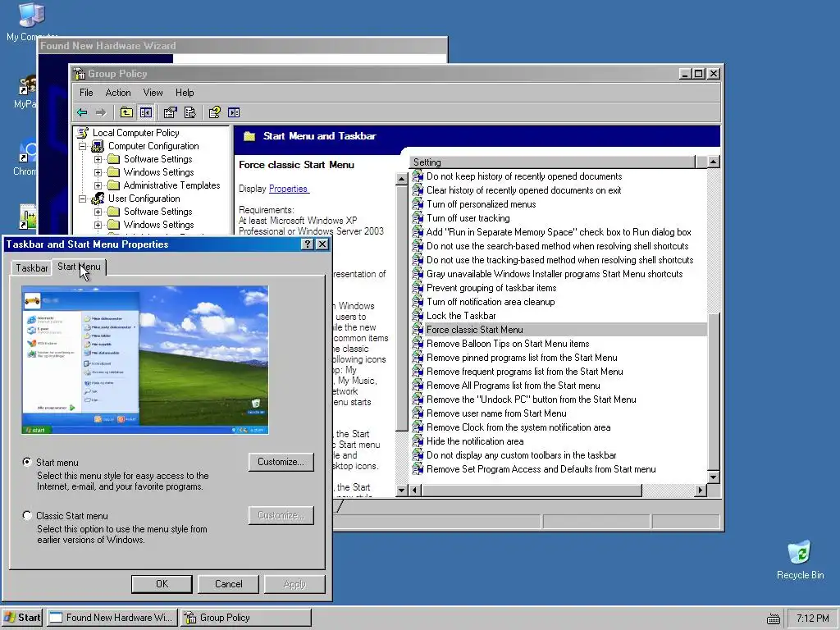Click the policy icon beside Turn off user tracking
The height and width of the screenshot is (630, 840).
pos(418,218)
